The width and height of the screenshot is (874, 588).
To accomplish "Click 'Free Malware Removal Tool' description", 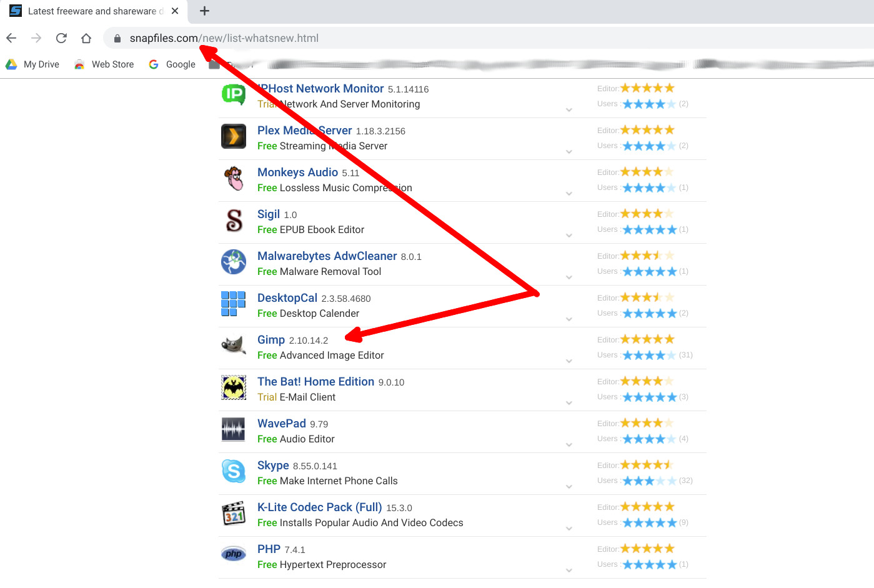I will click(319, 272).
